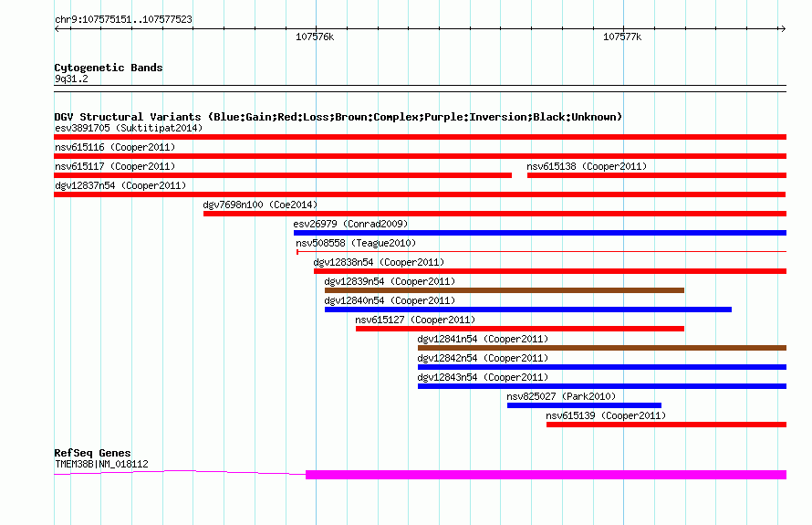Click the RefSeq Genes track title
Image resolution: width=812 pixels, height=525 pixels.
(92, 453)
